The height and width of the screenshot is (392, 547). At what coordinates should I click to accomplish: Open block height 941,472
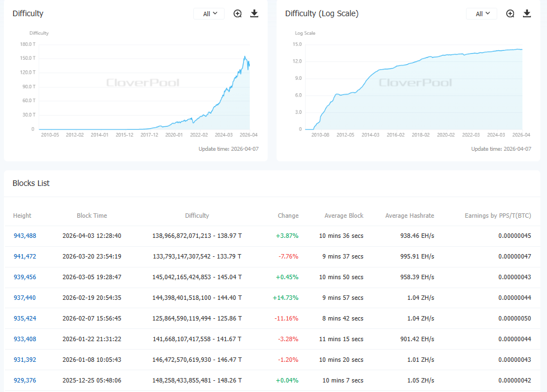[25, 256]
